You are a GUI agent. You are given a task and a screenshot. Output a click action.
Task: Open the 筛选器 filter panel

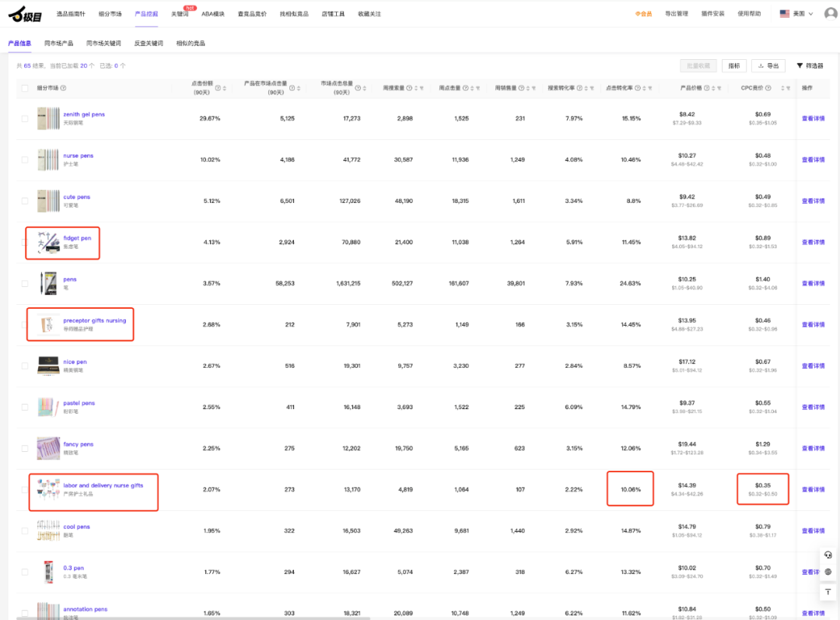(810, 66)
